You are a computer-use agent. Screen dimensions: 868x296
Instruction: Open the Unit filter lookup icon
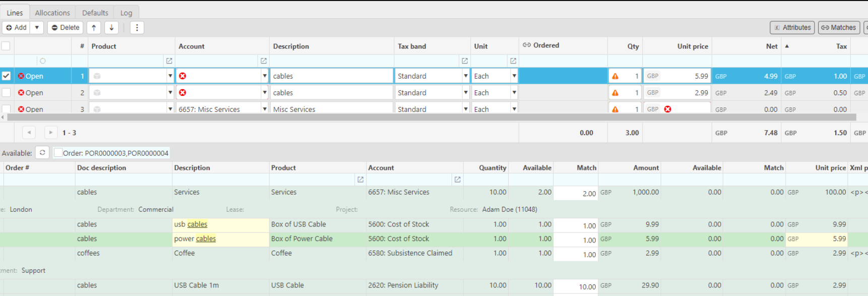[513, 61]
